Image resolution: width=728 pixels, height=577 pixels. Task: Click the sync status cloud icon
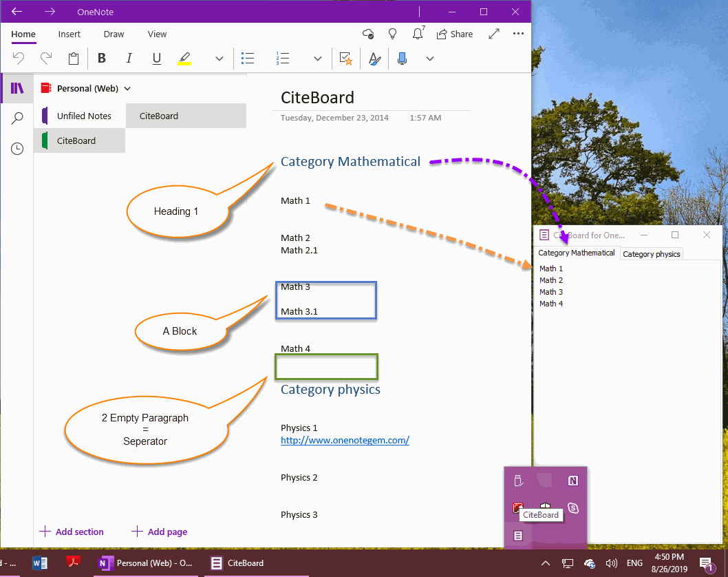coord(368,34)
